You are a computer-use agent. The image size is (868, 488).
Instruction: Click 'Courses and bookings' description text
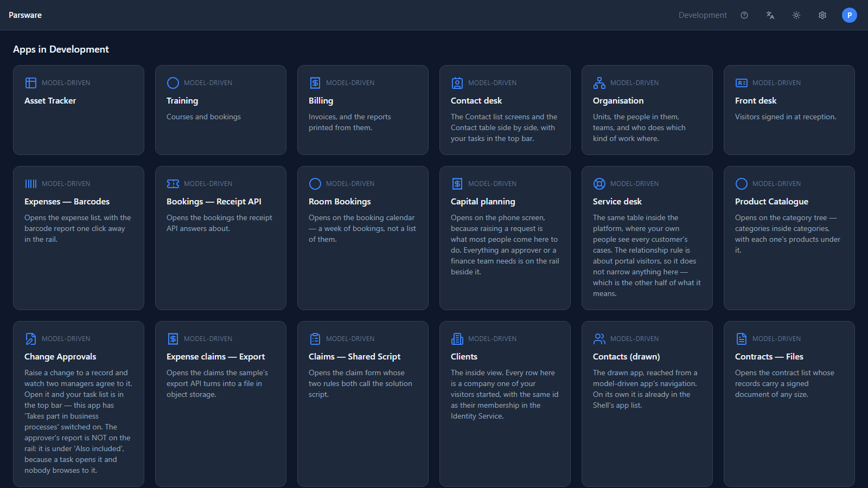(203, 117)
